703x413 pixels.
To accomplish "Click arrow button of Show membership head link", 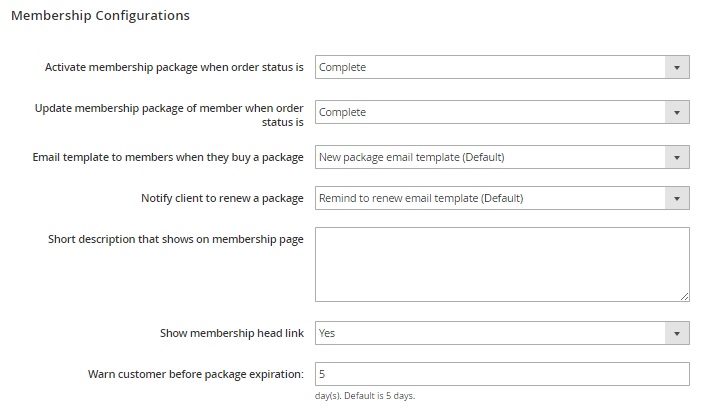I will [677, 333].
